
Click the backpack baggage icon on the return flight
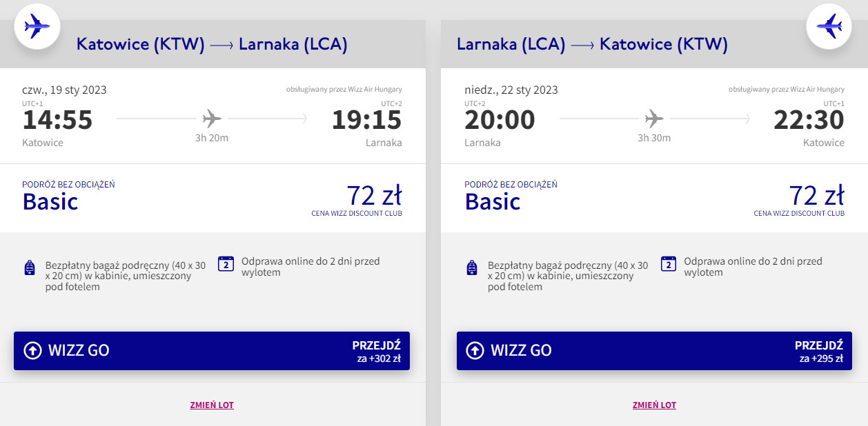click(471, 268)
